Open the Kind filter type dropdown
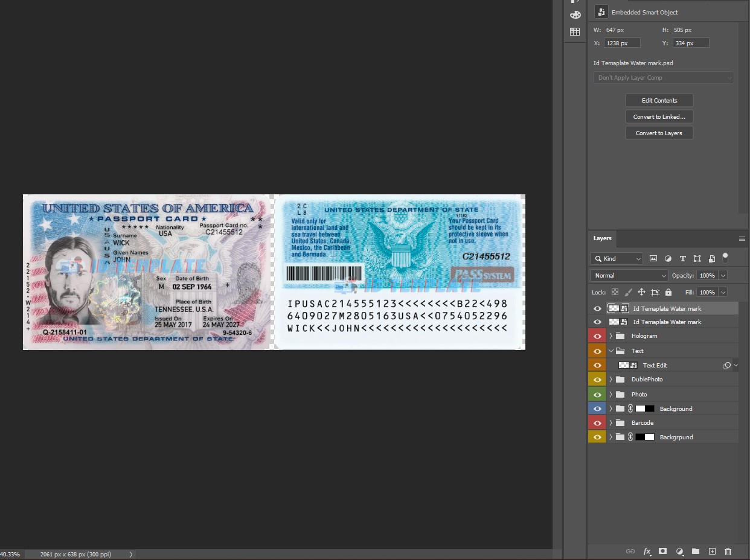Viewport: 750px width, 560px height. point(617,258)
